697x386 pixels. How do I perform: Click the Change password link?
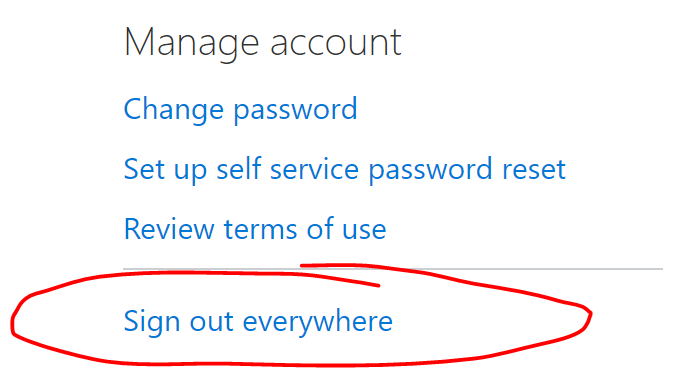pyautogui.click(x=240, y=109)
